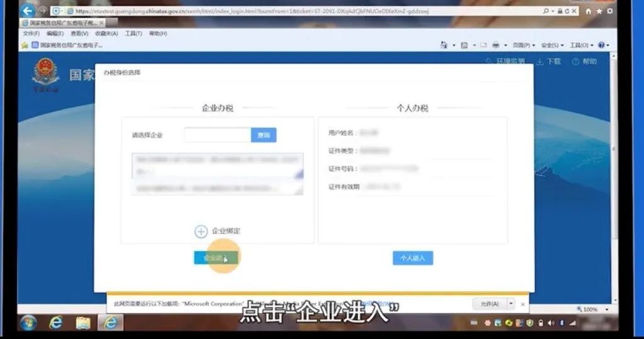Open Windows Explorer folder taskbar icon
The width and height of the screenshot is (644, 339).
(83, 323)
